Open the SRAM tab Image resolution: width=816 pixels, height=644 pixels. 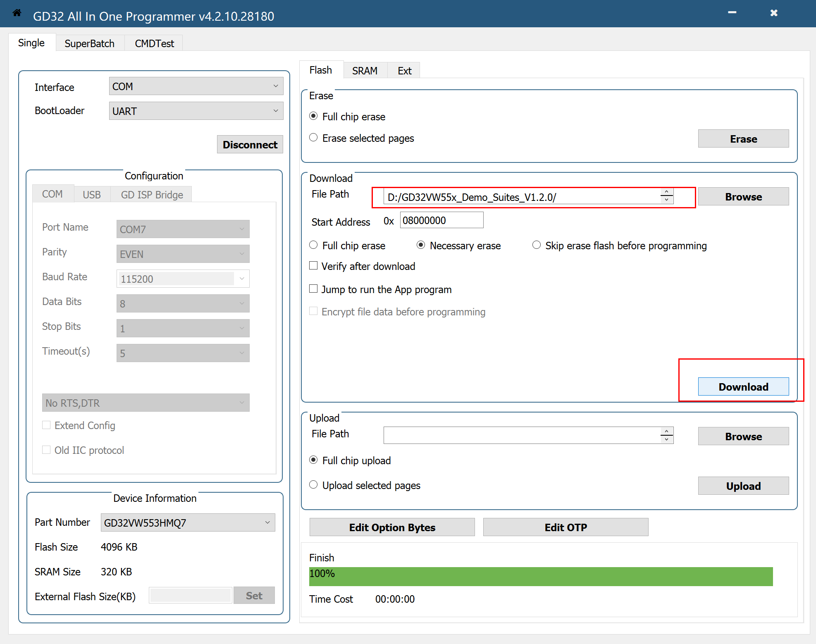(x=365, y=71)
